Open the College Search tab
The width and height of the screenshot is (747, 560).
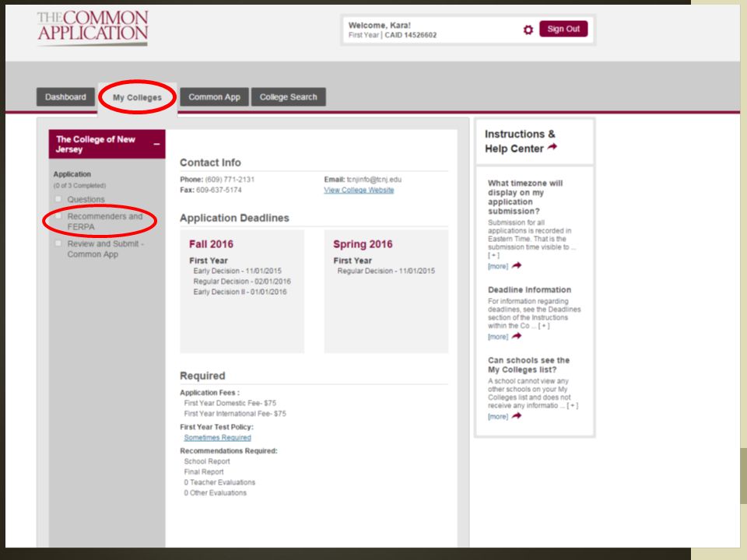(288, 97)
